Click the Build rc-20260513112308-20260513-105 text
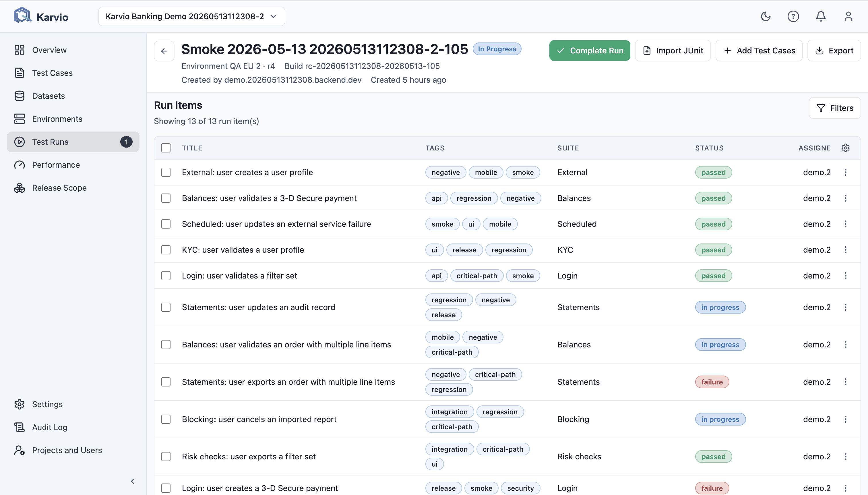Screen dimensions: 868x495 coord(362,66)
